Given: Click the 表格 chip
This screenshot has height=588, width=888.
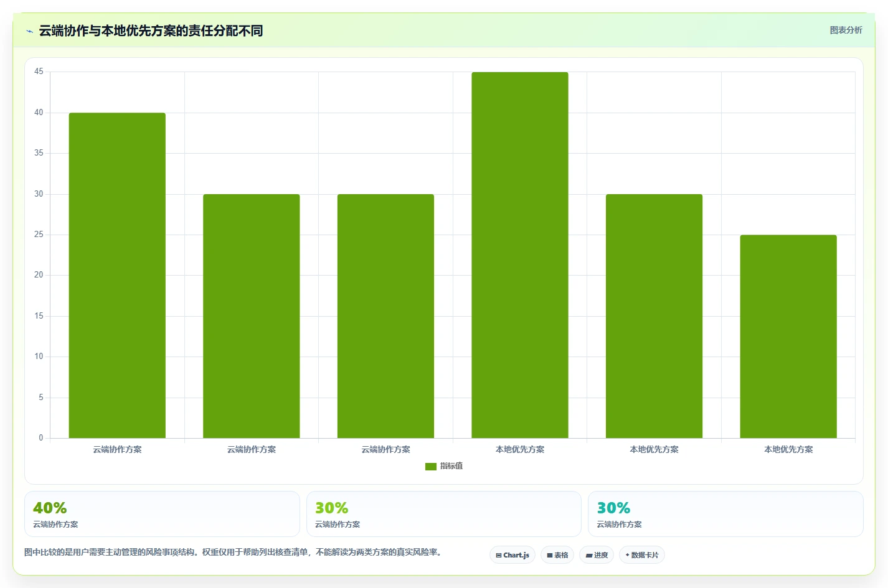Looking at the screenshot, I should tap(557, 555).
